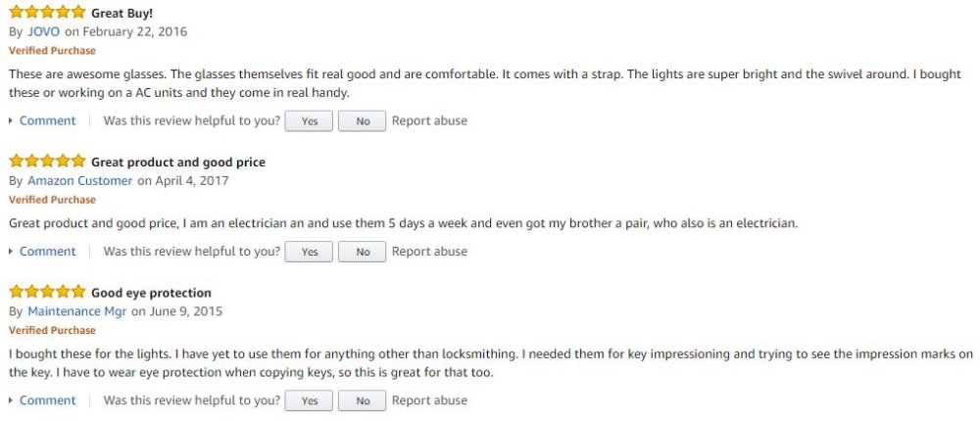Vote Yes on the locksmithing review

tap(309, 400)
